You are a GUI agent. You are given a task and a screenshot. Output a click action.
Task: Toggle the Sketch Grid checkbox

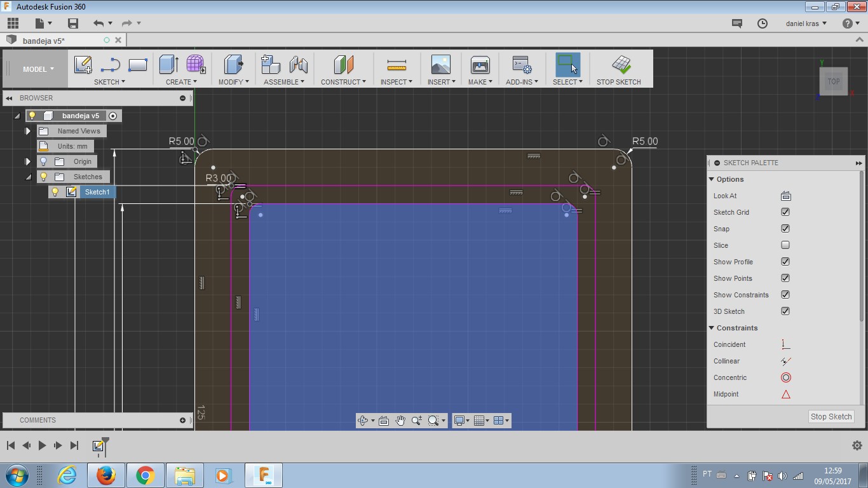click(x=785, y=212)
